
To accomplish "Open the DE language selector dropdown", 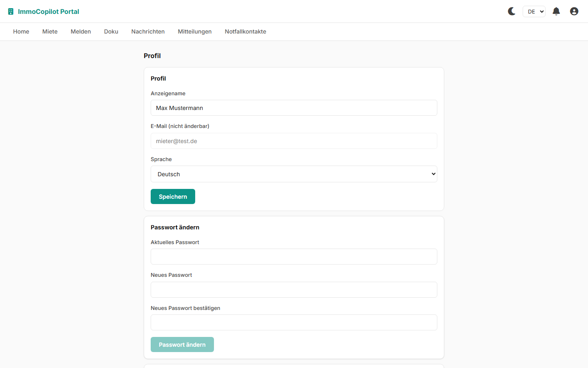I will point(534,11).
